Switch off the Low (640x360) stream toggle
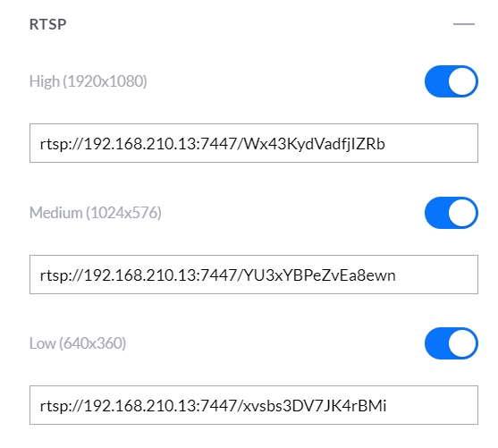This screenshot has height=448, width=498. (x=452, y=343)
